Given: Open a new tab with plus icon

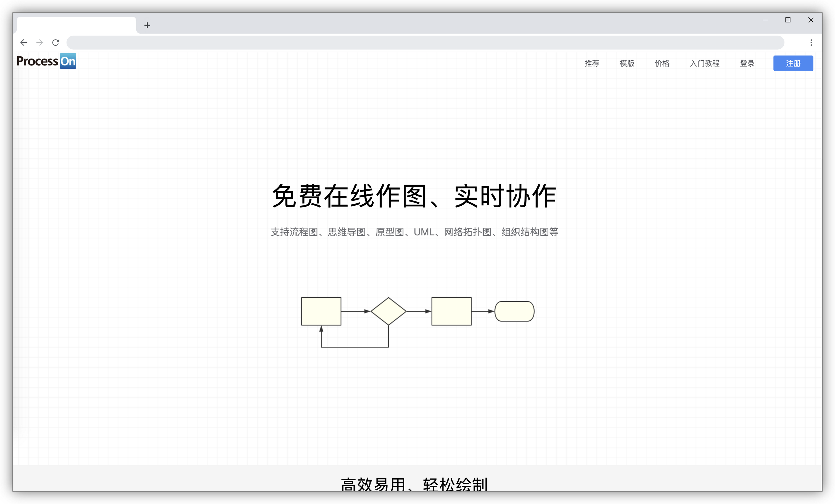Looking at the screenshot, I should [x=147, y=25].
